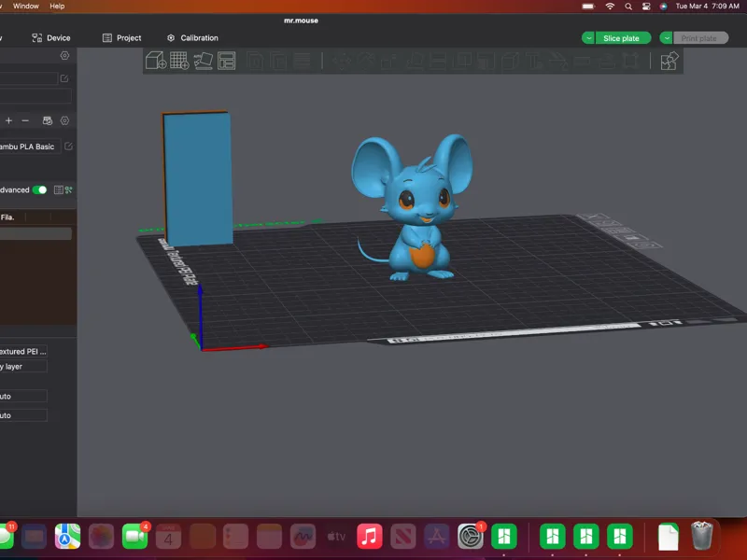
Task: Open the Trash in the Dock
Action: click(x=702, y=535)
